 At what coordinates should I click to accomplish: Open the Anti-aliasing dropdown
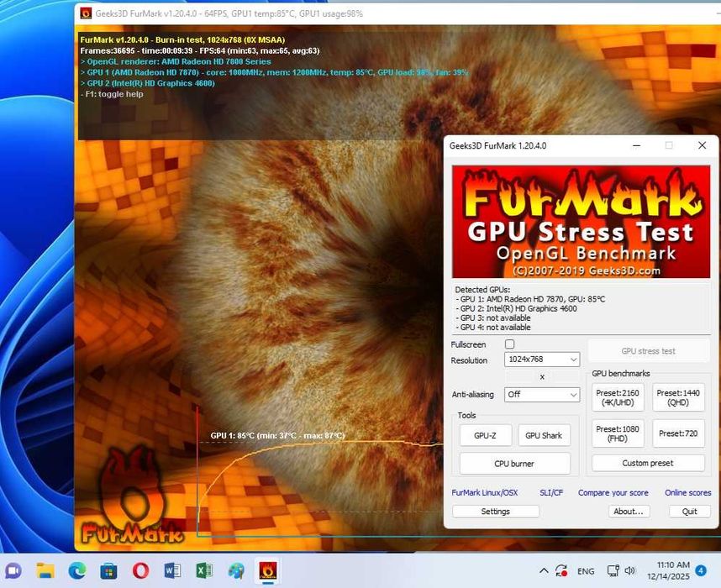[542, 395]
